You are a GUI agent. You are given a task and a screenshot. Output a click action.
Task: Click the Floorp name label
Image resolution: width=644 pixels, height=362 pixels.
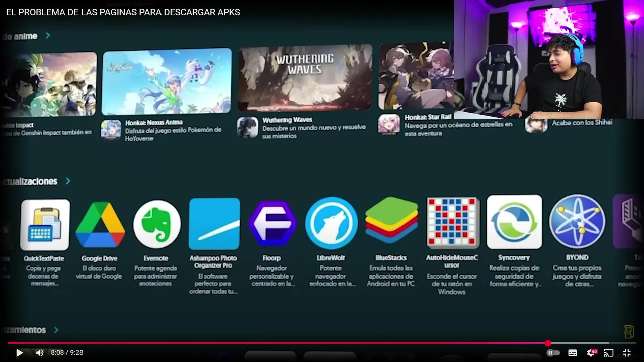272,258
